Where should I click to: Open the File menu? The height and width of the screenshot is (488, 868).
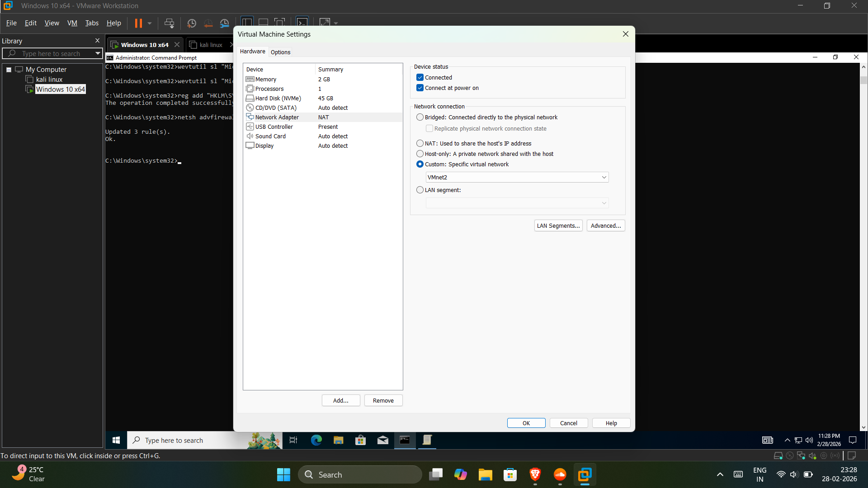11,23
